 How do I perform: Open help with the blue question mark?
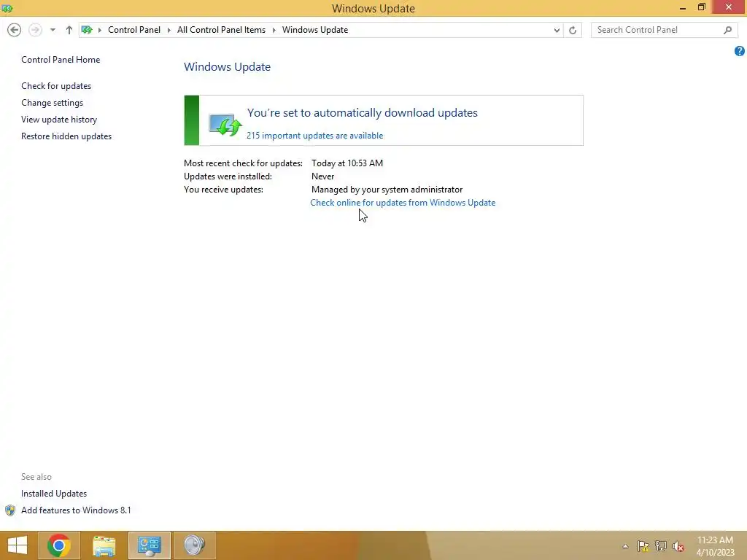(x=740, y=51)
